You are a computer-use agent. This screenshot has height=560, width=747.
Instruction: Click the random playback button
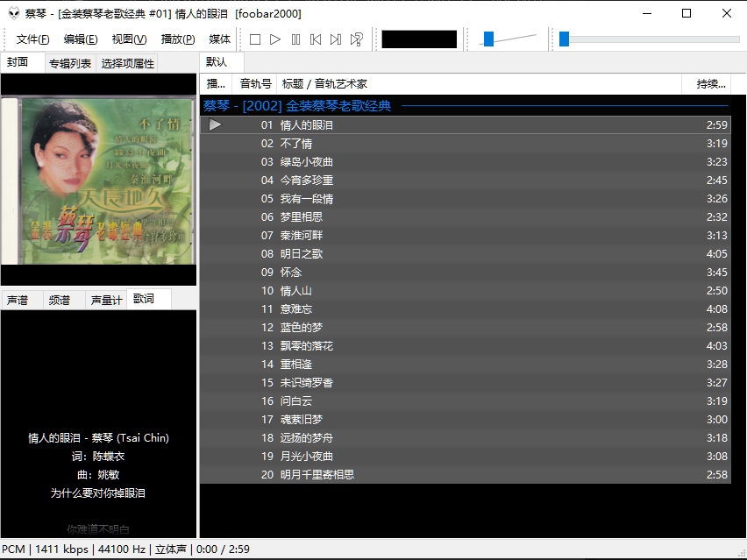[356, 39]
